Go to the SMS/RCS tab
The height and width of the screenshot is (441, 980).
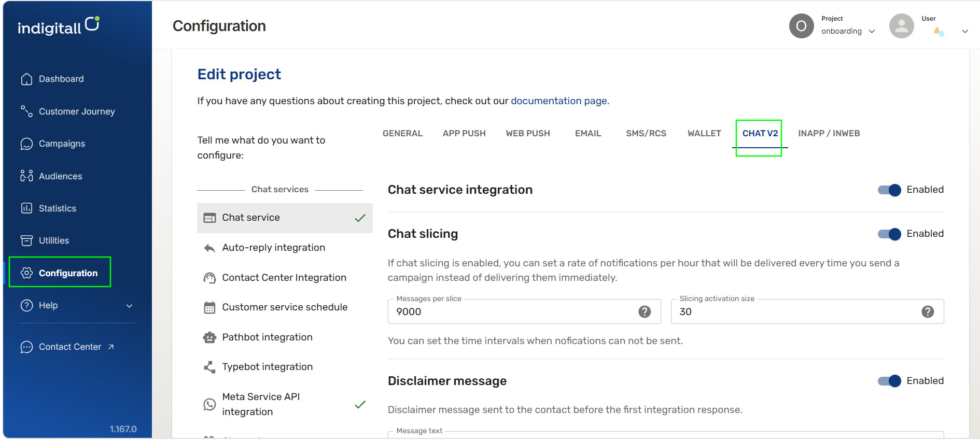pos(646,133)
